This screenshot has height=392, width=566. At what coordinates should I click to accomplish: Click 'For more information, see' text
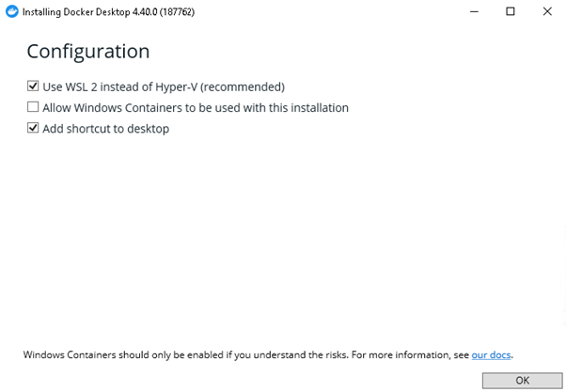pyautogui.click(x=411, y=354)
